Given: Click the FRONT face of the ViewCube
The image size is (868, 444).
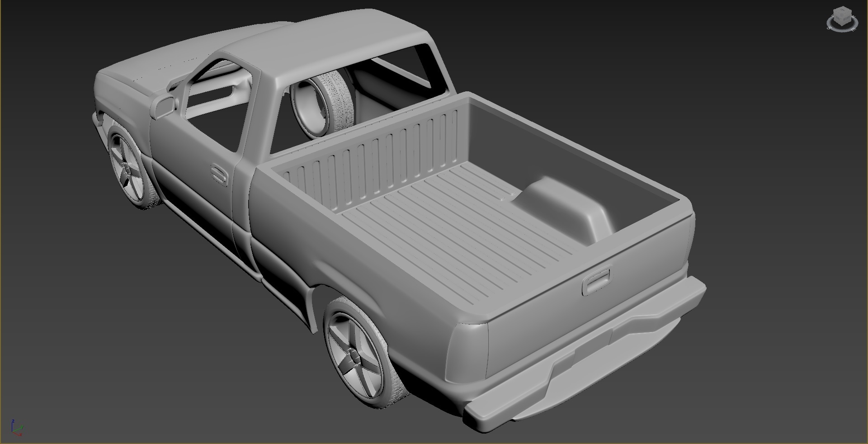Looking at the screenshot, I should (838, 19).
